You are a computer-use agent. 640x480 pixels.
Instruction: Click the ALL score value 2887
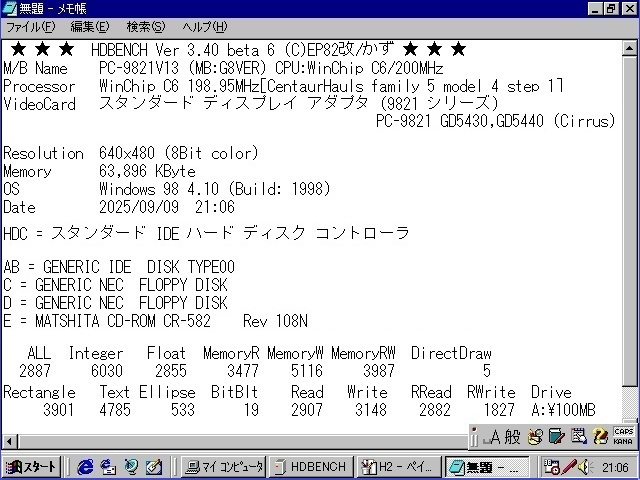(x=35, y=371)
